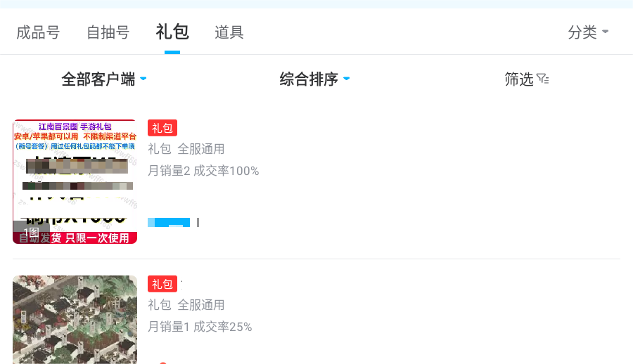Expand the 全部客户端 client filter
This screenshot has width=633, height=364.
click(98, 79)
